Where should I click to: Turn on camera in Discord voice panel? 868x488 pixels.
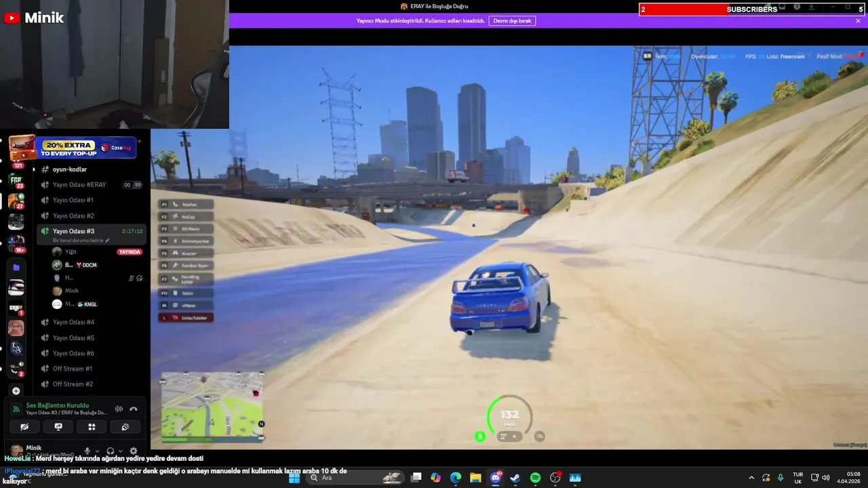[x=24, y=427]
